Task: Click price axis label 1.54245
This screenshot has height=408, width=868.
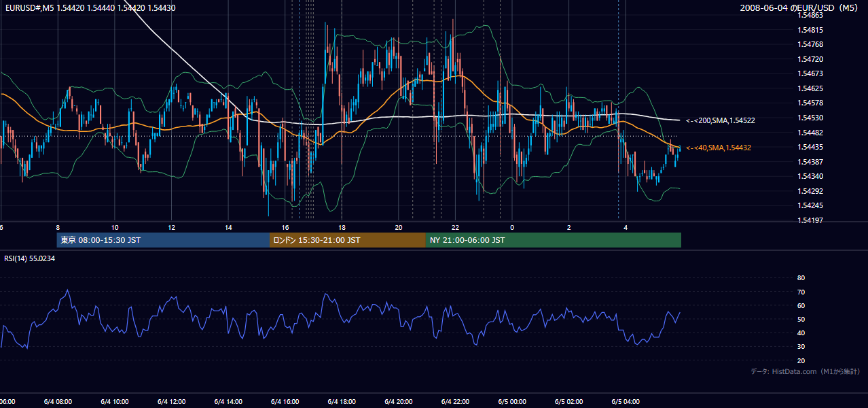Action: coord(811,205)
